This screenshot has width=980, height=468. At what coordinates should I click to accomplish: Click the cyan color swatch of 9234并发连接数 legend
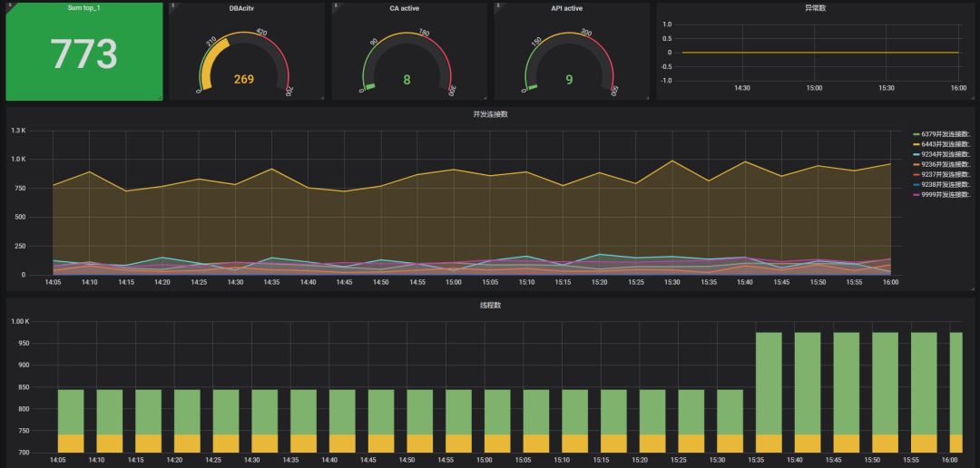coord(916,154)
